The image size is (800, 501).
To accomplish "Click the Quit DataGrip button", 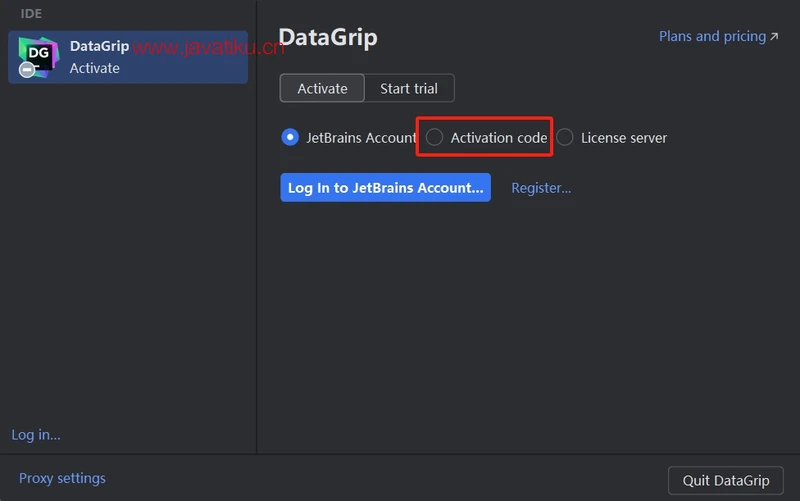I will click(726, 480).
